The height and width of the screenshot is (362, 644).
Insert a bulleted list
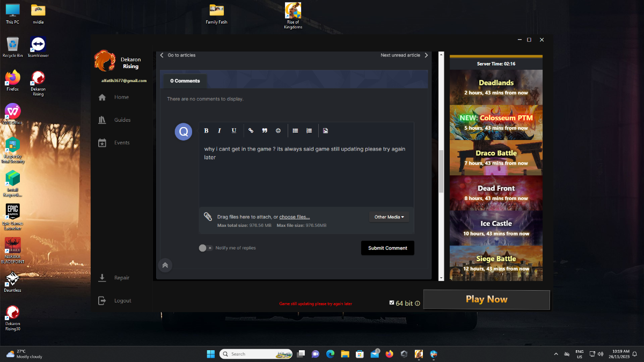point(295,131)
